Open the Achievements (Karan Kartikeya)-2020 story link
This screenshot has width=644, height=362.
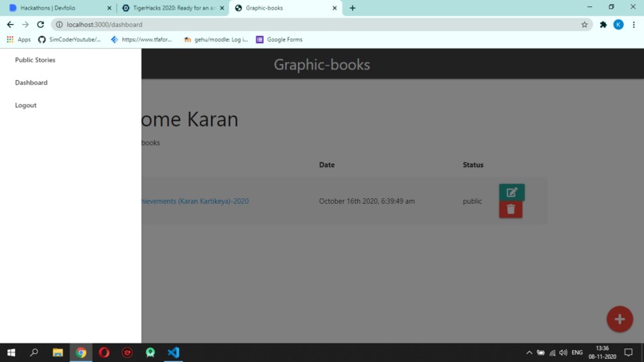(x=195, y=201)
